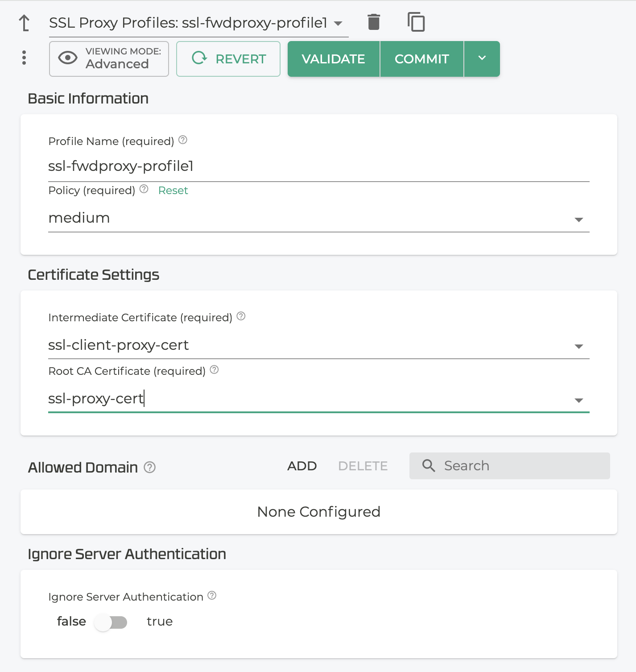Click help icon beside Allowed Domain
This screenshot has width=636, height=672.
click(149, 468)
